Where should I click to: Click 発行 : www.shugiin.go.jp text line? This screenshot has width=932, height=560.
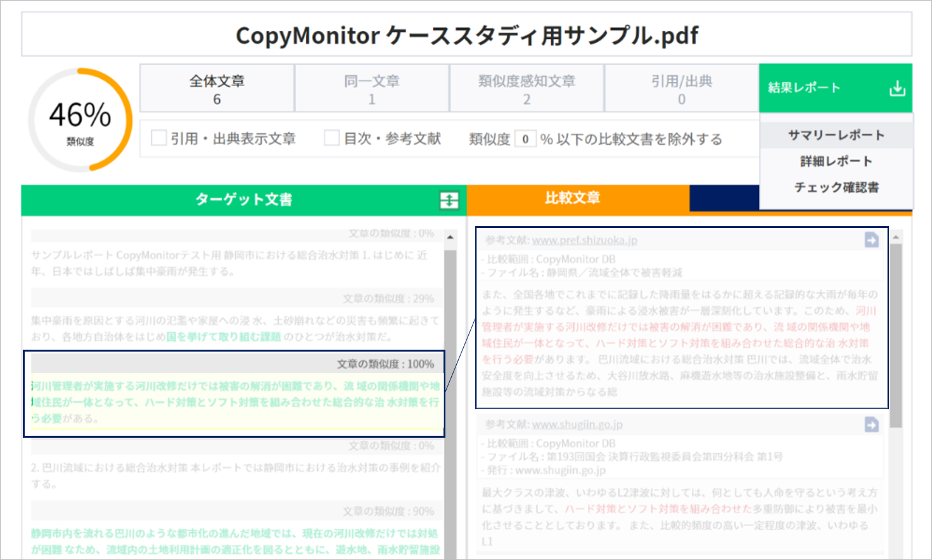click(543, 470)
